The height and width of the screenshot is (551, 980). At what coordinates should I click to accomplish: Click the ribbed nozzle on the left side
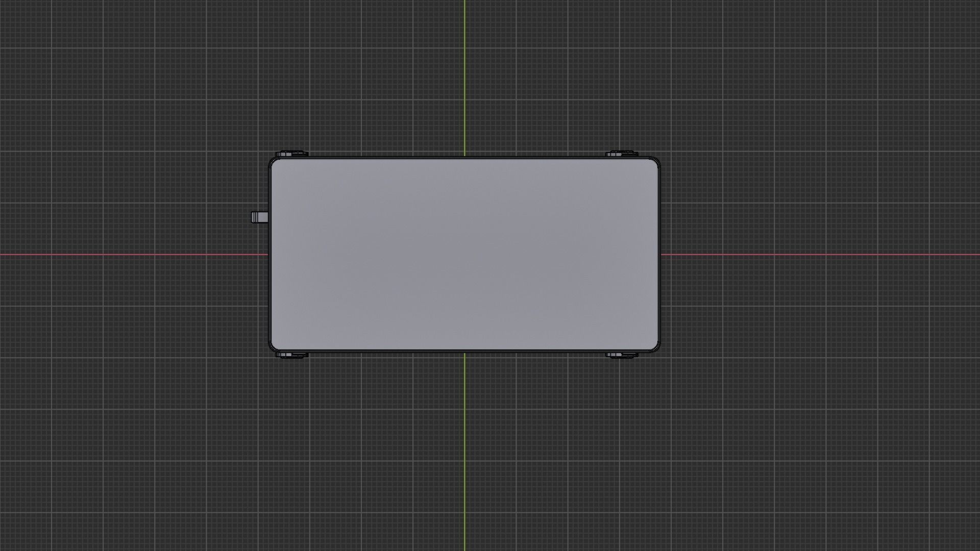[x=259, y=217]
